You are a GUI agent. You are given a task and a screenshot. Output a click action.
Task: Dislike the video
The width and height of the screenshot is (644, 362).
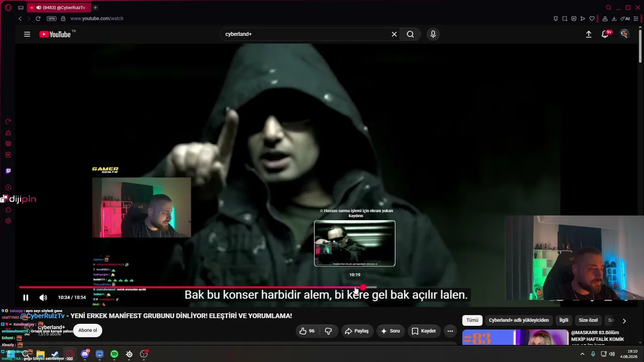329,331
